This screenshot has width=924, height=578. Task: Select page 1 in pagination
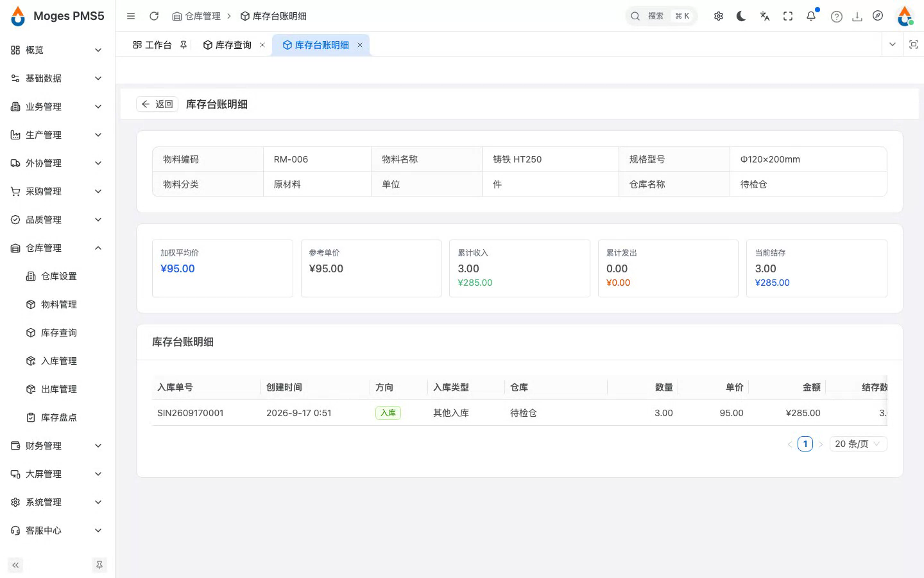click(x=805, y=444)
